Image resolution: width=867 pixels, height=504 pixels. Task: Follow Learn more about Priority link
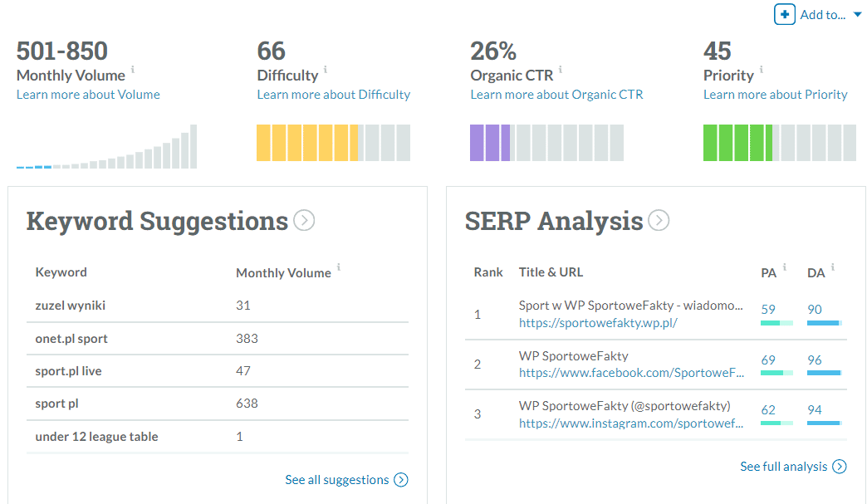pos(775,95)
